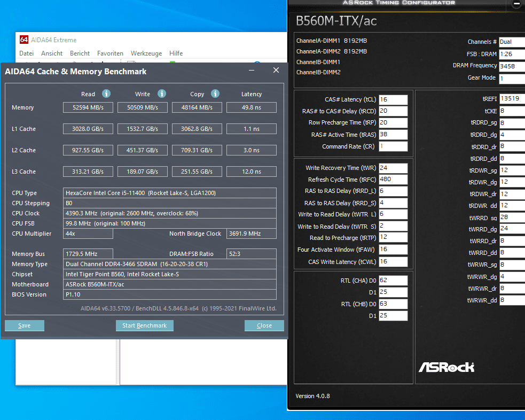Click the AIDA64 Extreme app logo icon
Image resolution: width=525 pixels, height=420 pixels.
coord(24,40)
